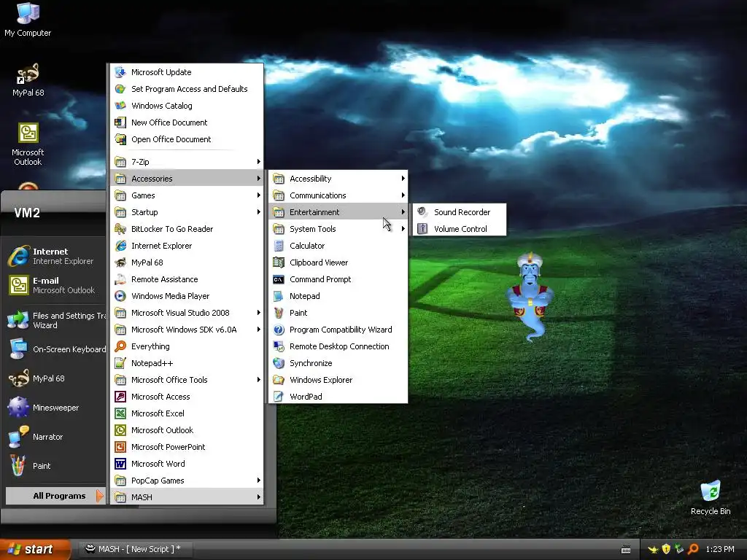Launch Paint from the Accessories submenu
747x560 pixels.
pyautogui.click(x=338, y=313)
